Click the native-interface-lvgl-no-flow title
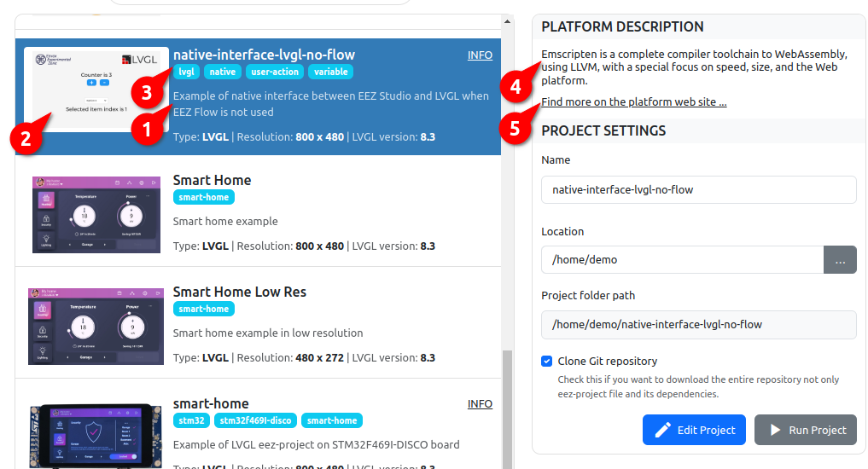 (264, 55)
